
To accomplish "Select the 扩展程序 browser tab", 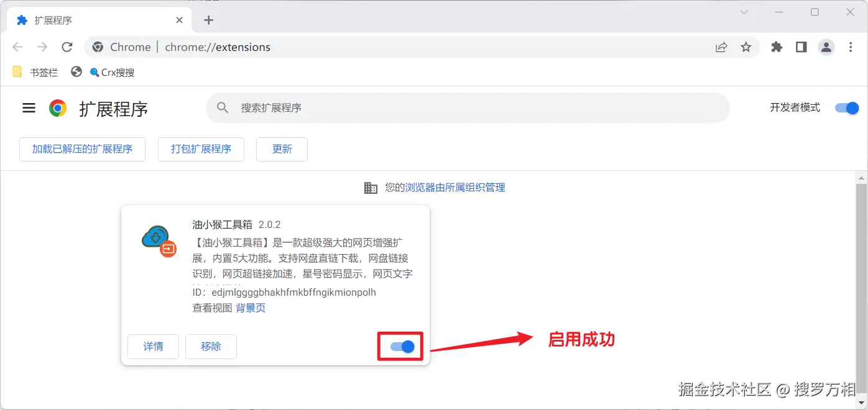I will pos(99,20).
